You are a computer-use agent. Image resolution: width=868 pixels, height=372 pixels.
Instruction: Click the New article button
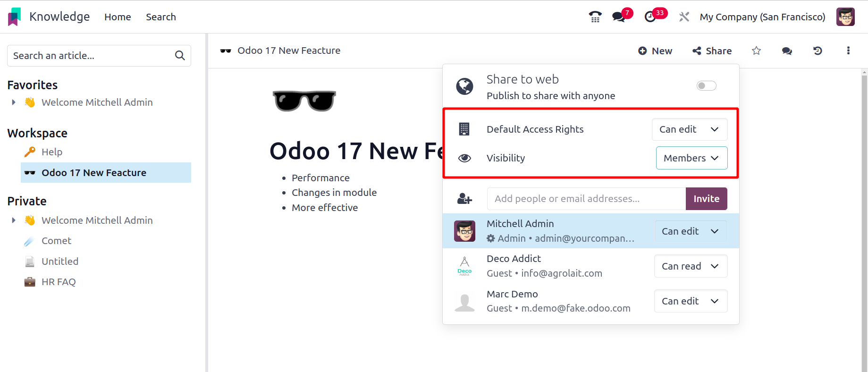tap(655, 51)
